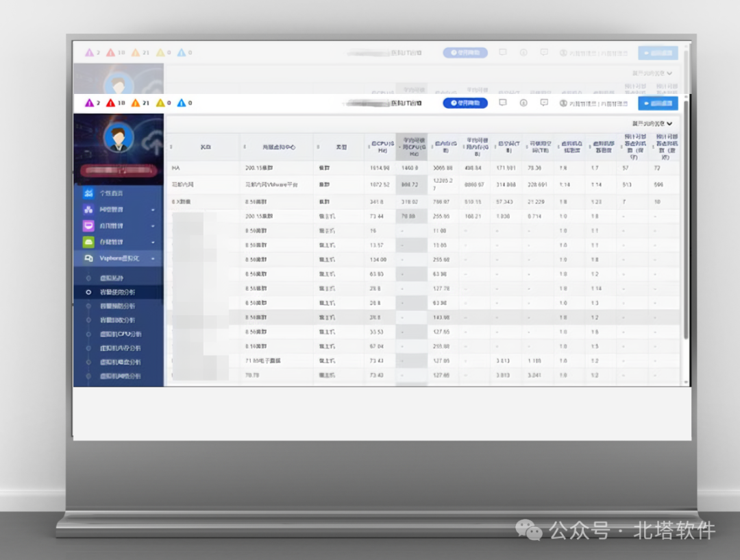This screenshot has width=740, height=560.
Task: Open the Vsphere virtualization menu item
Action: pos(119,258)
